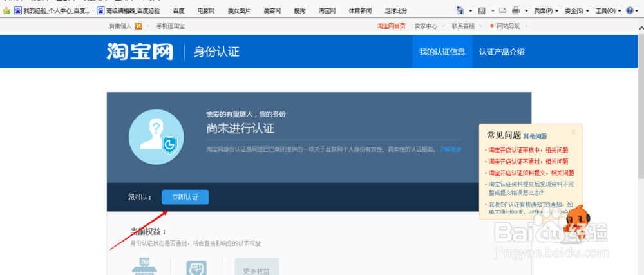
Task: Click 其他问题 link in FAQ popup
Action: [535, 137]
